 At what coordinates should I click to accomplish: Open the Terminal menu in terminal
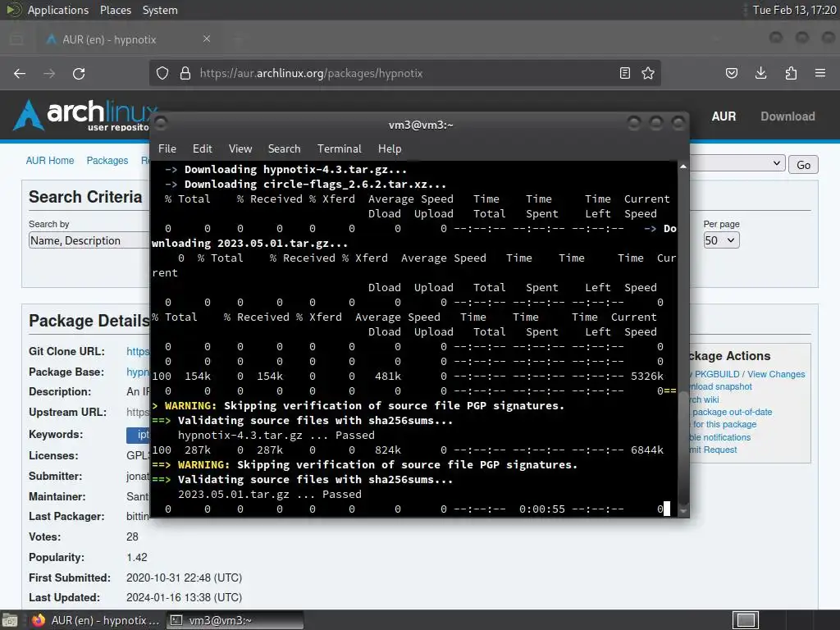[339, 149]
